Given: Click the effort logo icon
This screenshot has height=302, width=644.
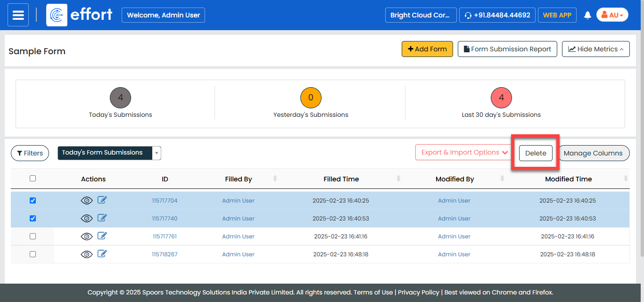Looking at the screenshot, I should (x=57, y=15).
